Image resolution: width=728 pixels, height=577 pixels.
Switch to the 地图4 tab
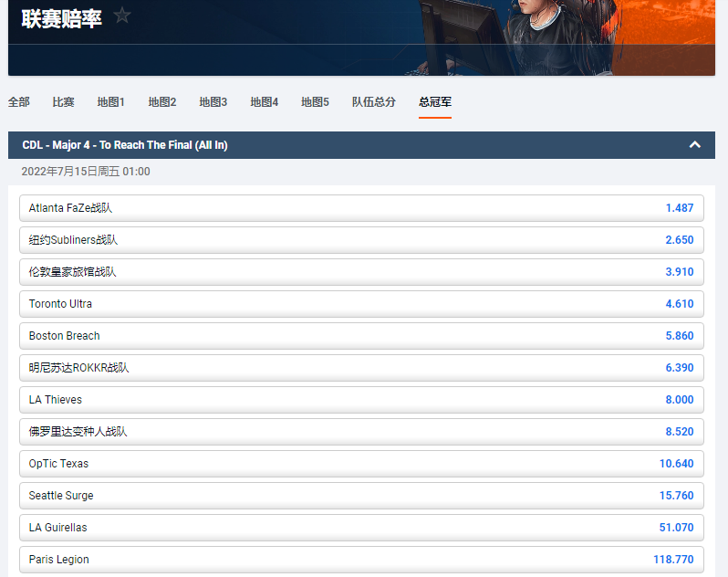265,102
